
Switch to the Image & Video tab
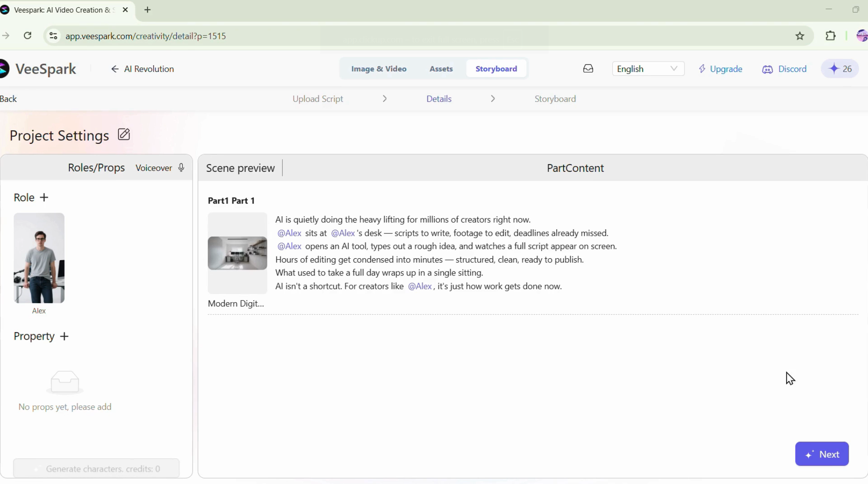[x=379, y=69]
